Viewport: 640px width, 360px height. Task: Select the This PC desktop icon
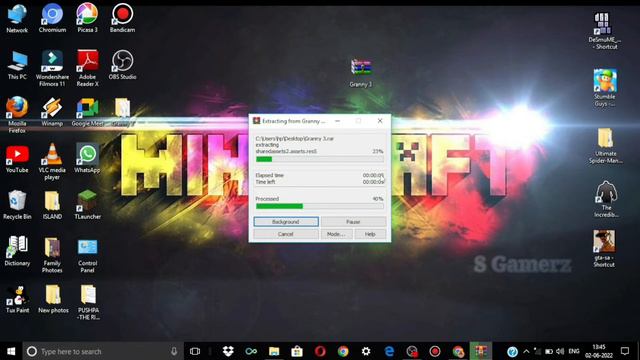pyautogui.click(x=17, y=65)
